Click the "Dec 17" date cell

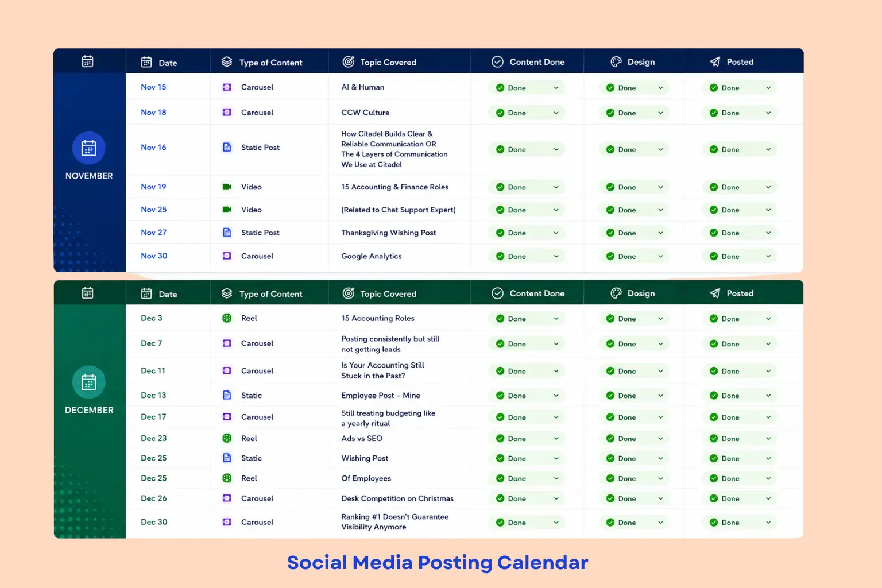pyautogui.click(x=153, y=417)
